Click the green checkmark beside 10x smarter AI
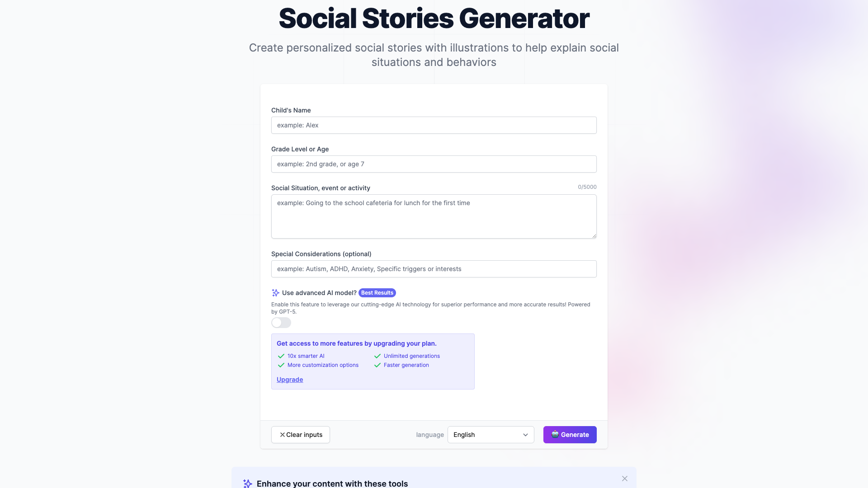The width and height of the screenshot is (868, 488). (281, 356)
